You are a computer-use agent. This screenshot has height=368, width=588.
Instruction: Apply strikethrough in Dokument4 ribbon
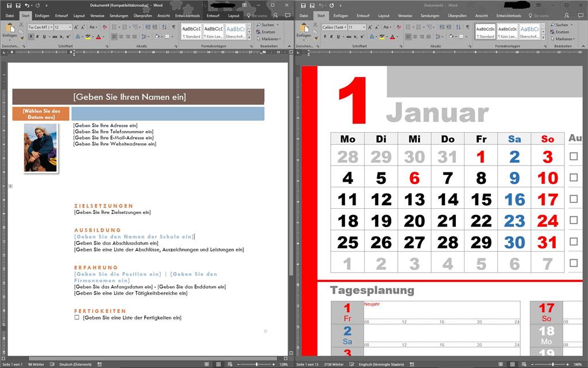(x=55, y=37)
